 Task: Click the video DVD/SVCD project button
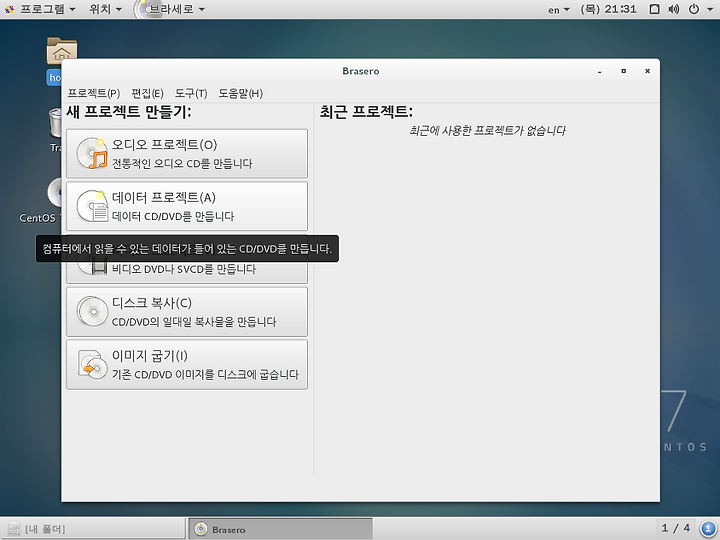click(x=187, y=272)
